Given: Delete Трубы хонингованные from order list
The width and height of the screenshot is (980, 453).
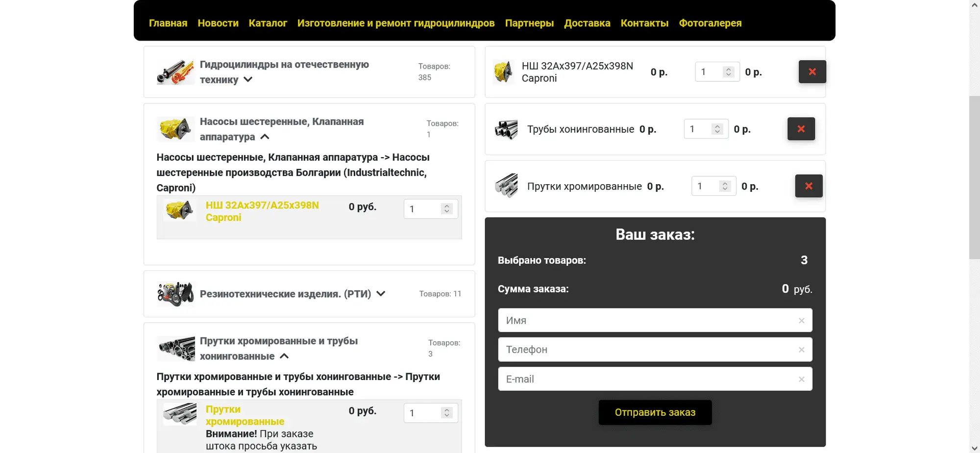Looking at the screenshot, I should point(801,129).
